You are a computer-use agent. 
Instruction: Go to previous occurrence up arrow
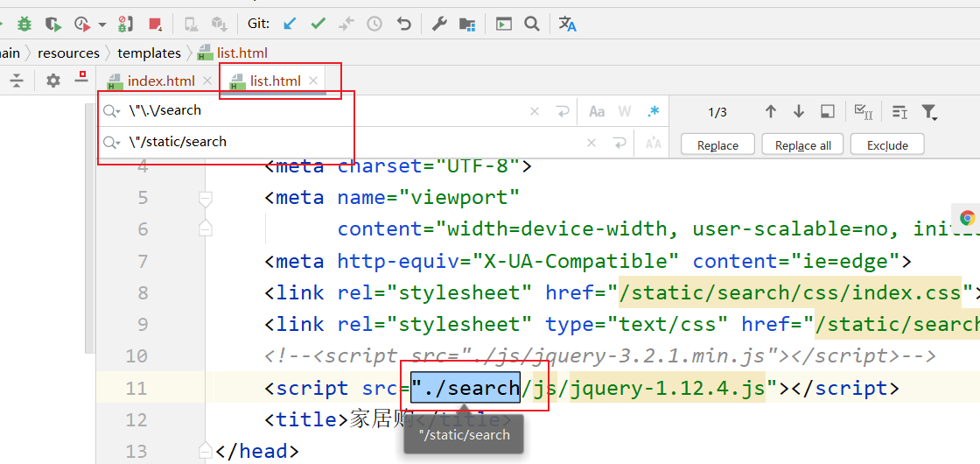[771, 111]
